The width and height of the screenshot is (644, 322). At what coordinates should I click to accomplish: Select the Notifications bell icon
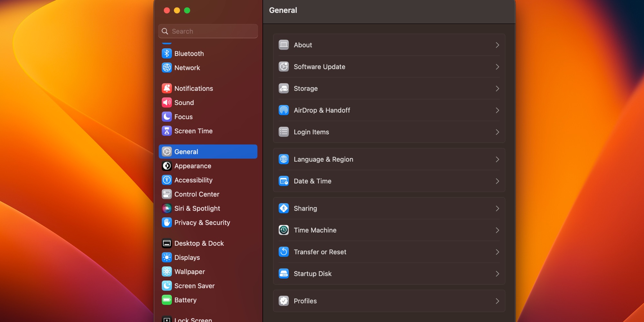coord(166,88)
